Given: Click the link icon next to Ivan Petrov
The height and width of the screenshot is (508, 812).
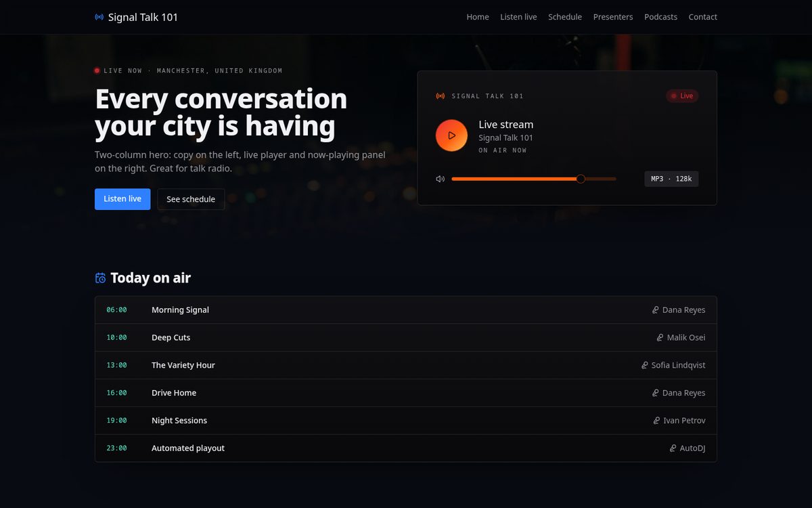Looking at the screenshot, I should pyautogui.click(x=656, y=421).
